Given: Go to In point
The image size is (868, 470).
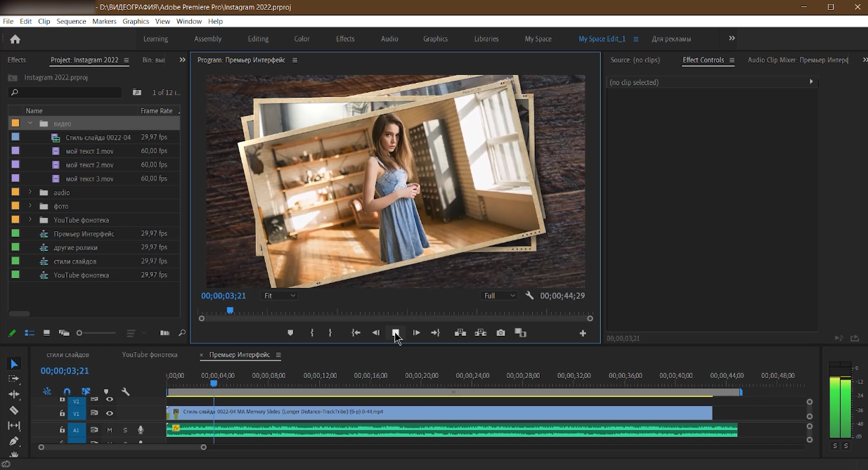Looking at the screenshot, I should tap(356, 333).
